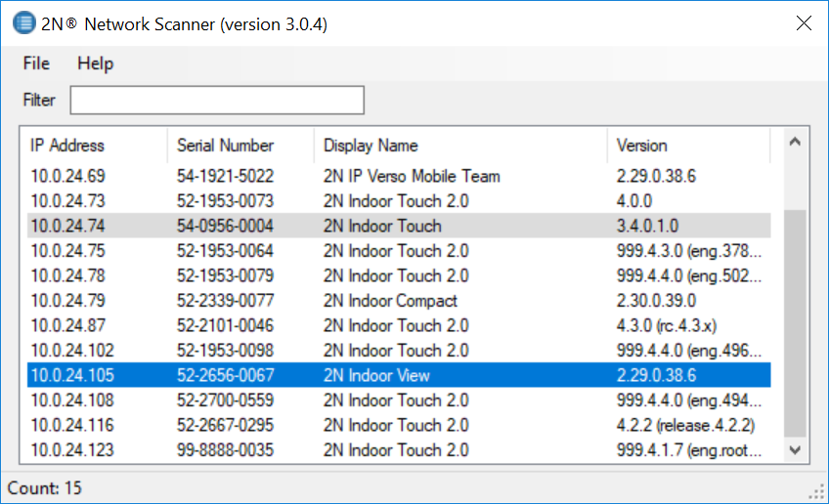Click the scrollbar down arrow
Image resolution: width=829 pixels, height=504 pixels.
pyautogui.click(x=795, y=450)
